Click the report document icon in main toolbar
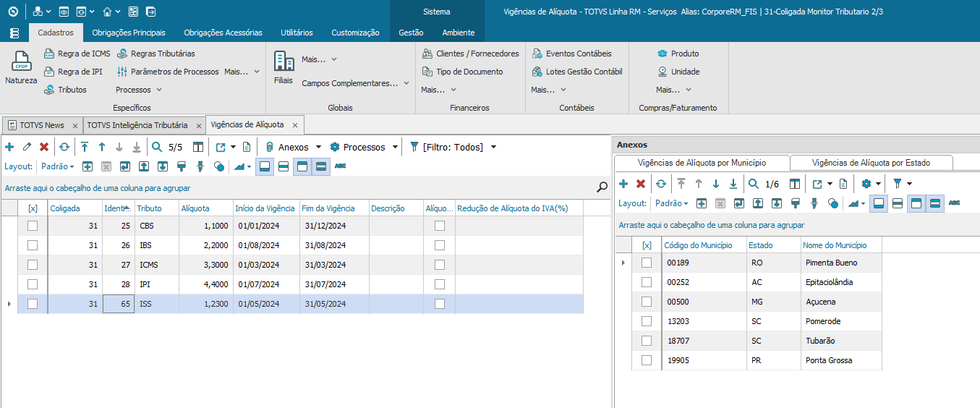Viewport: 980px width, 408px height. click(247, 147)
